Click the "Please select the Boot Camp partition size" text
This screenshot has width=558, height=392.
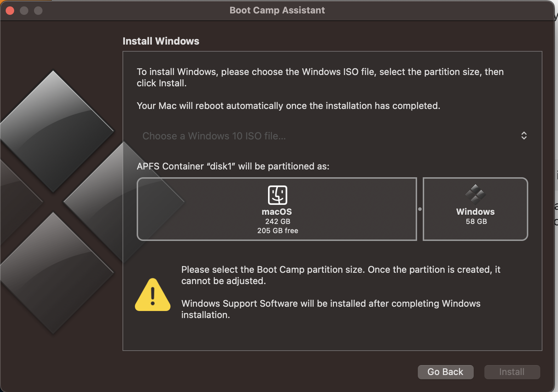(341, 275)
